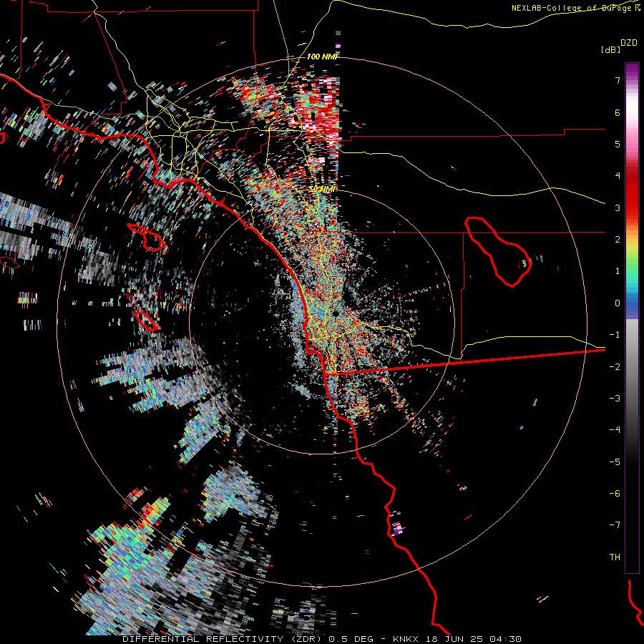Select the 4 dB scale label

[x=618, y=176]
